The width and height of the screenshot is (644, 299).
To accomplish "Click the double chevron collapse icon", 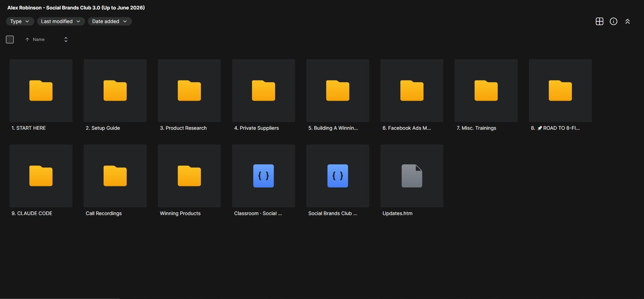I will coord(627,21).
